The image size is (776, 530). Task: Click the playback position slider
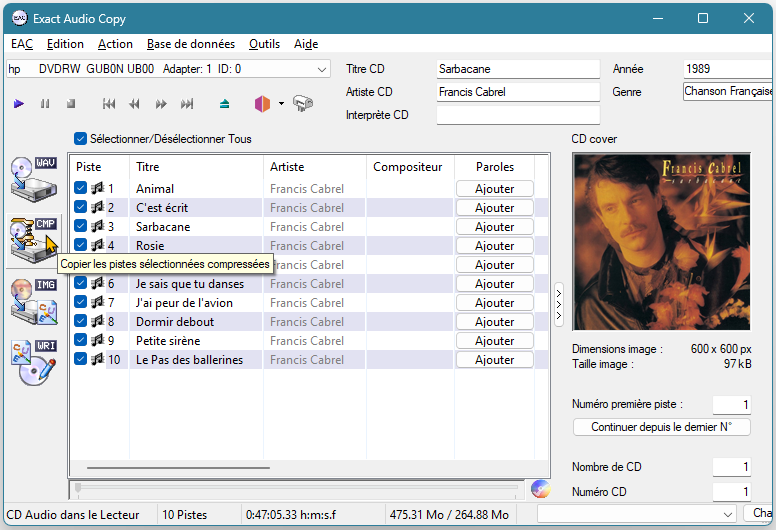pyautogui.click(x=298, y=488)
